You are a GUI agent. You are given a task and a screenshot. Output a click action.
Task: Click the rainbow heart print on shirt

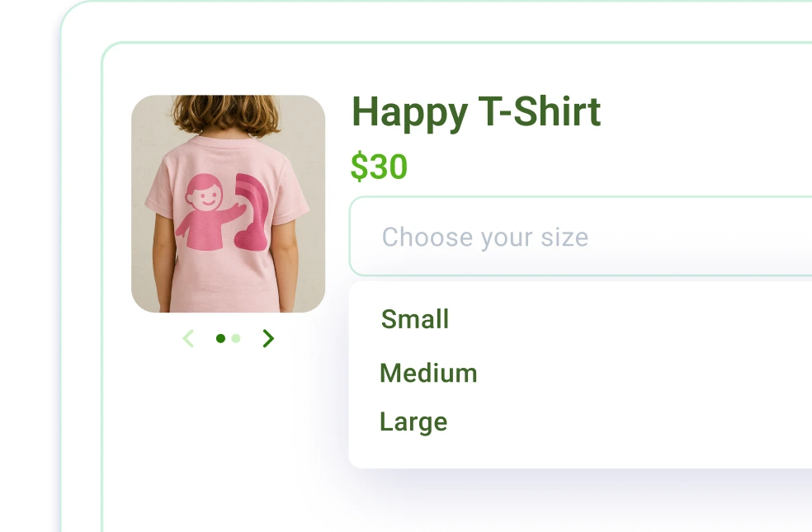coord(253,212)
